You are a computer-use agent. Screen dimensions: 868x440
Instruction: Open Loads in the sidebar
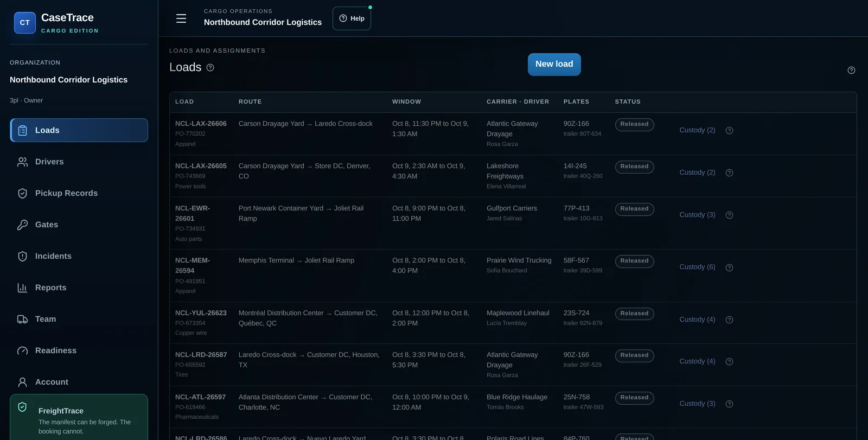[79, 130]
